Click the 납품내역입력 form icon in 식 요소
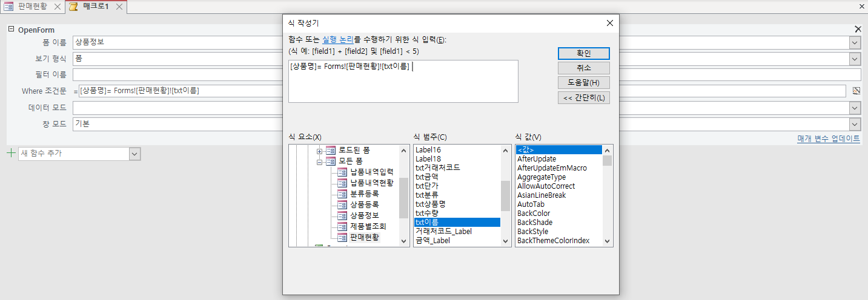 pos(342,172)
